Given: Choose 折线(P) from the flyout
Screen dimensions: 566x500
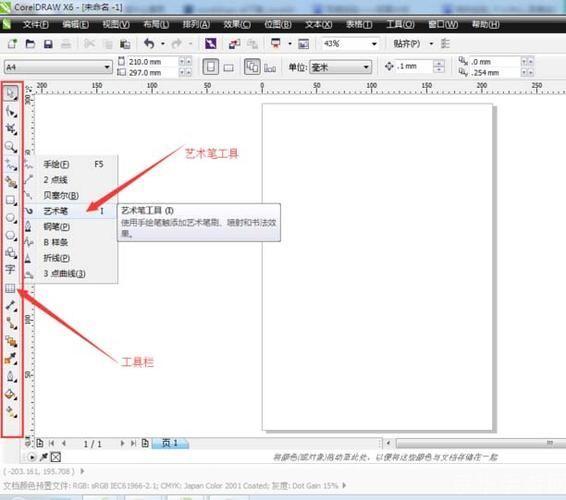Looking at the screenshot, I should pyautogui.click(x=71, y=258).
